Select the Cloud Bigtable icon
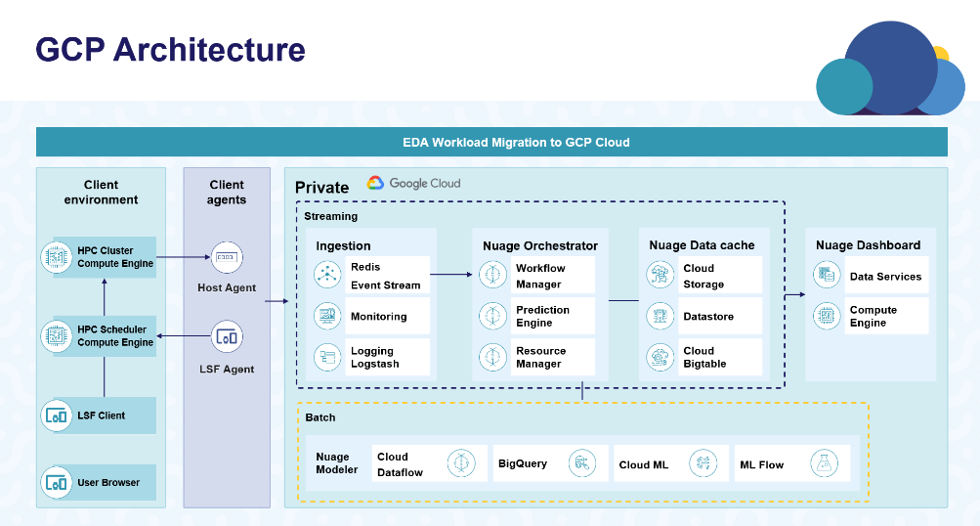Image resolution: width=980 pixels, height=526 pixels. click(660, 357)
